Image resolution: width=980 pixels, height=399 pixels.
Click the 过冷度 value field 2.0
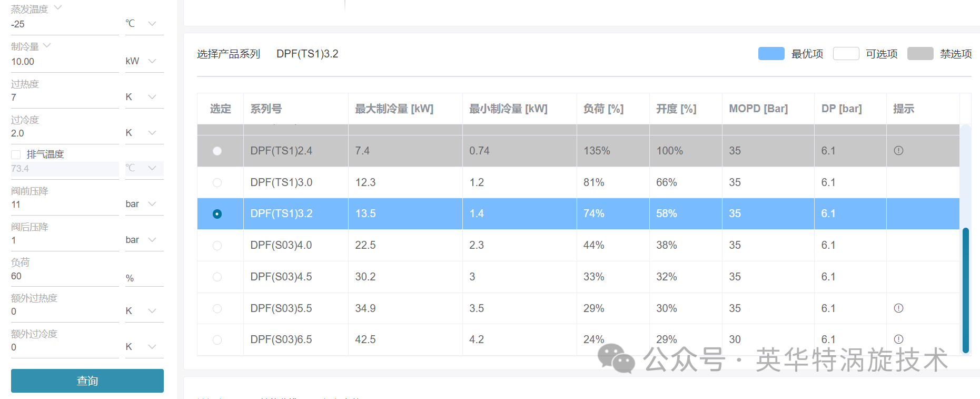coord(65,133)
